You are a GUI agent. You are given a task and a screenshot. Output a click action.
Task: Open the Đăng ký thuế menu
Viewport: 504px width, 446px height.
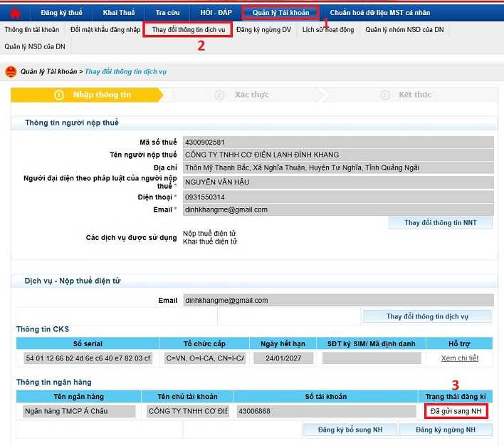pos(61,13)
